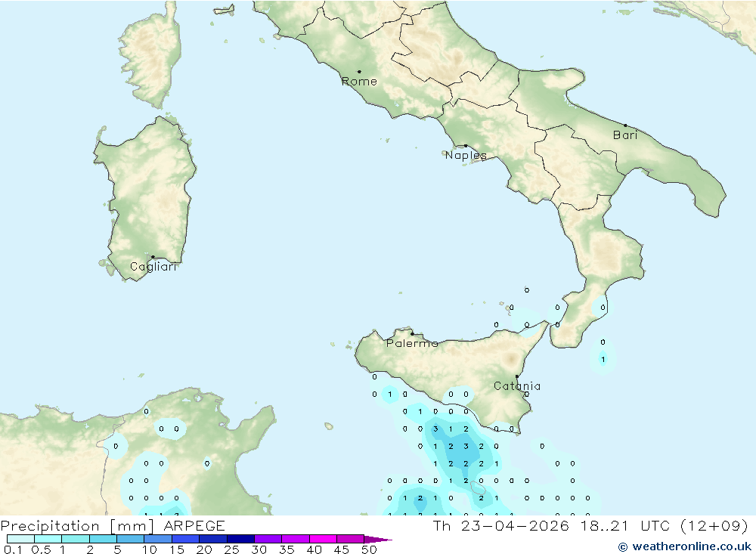Click the lightest 0.1 mm legend swatch
The image size is (756, 554).
click(x=20, y=539)
